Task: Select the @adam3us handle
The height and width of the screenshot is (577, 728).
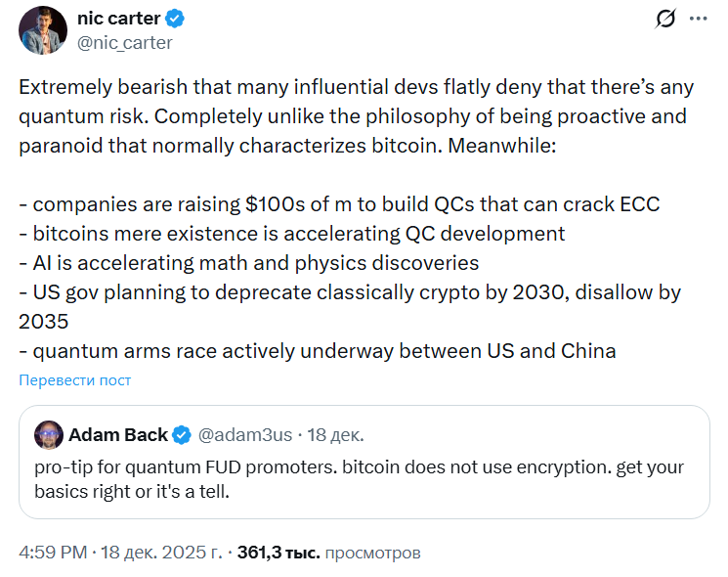Action: point(244,434)
